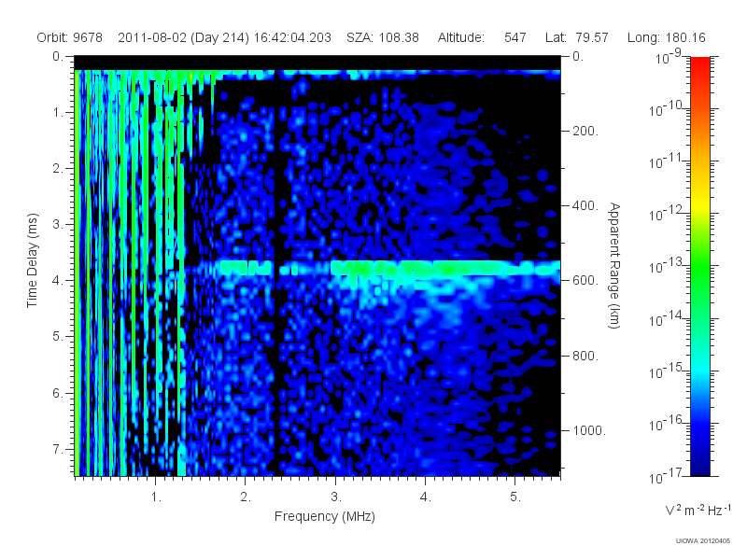The width and height of the screenshot is (747, 560).
Task: Click the '200.' apparent range tick label
Action: tap(585, 131)
